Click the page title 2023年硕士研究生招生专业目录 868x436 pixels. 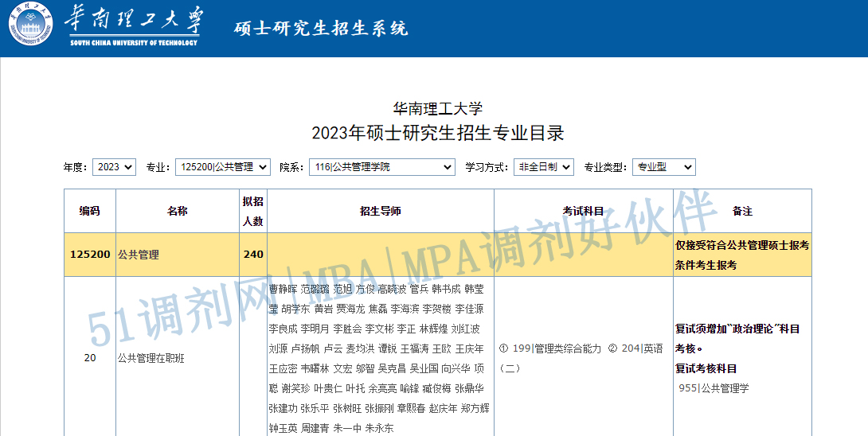[438, 133]
